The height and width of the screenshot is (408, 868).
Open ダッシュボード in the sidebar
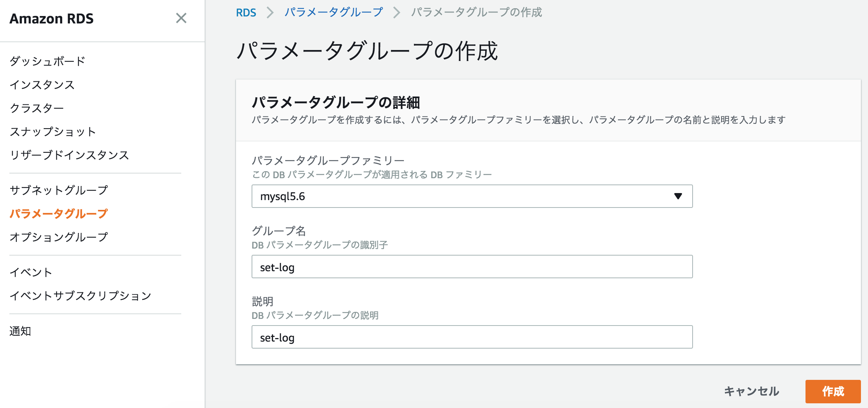[x=47, y=61]
